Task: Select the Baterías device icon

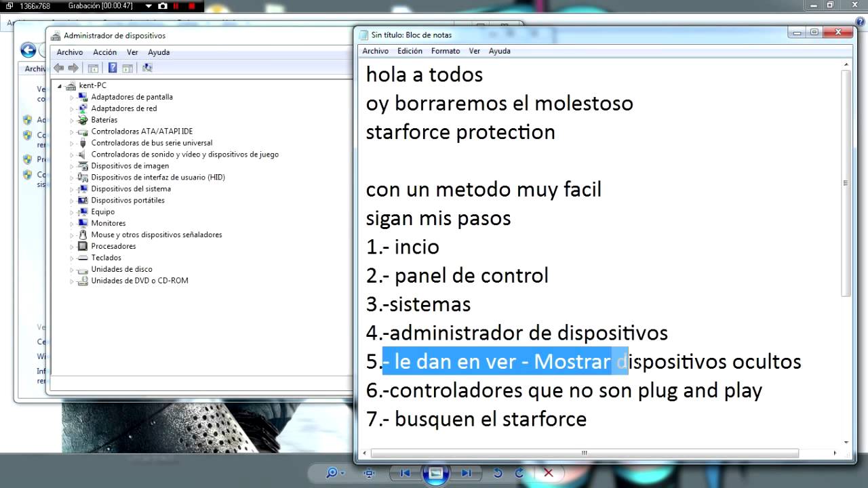Action: coord(83,120)
